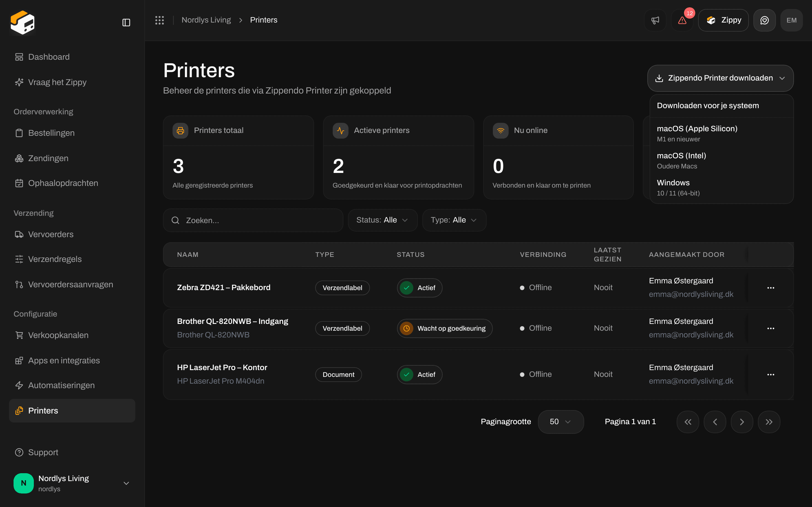Open the apps grid icon
This screenshot has width=812, height=507.
tap(159, 20)
